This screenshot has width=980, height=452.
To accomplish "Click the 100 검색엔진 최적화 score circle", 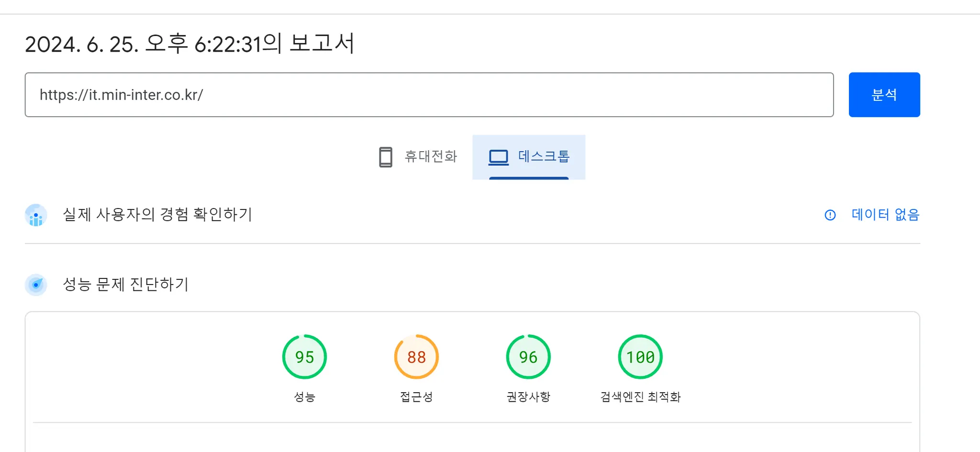I will click(x=640, y=356).
